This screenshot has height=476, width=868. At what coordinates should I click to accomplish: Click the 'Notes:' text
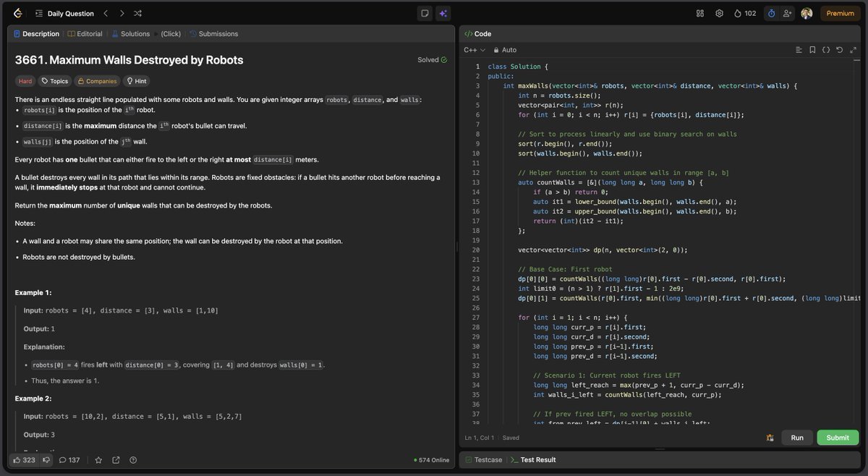point(25,223)
